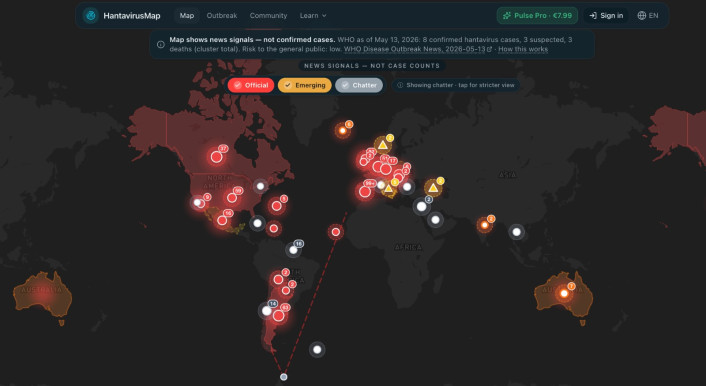Click Showing chatter stricter view pill
The image size is (706, 386).
click(456, 85)
